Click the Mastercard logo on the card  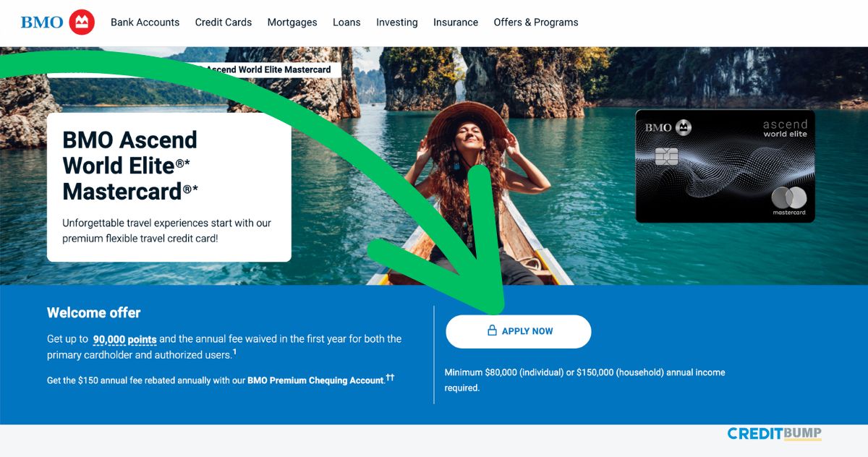[x=788, y=198]
